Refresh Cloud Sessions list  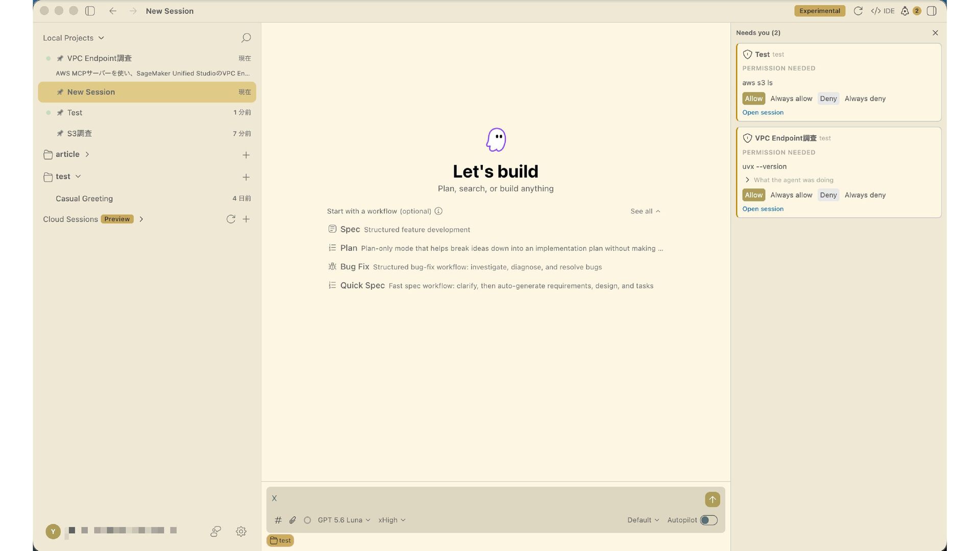[x=231, y=219]
